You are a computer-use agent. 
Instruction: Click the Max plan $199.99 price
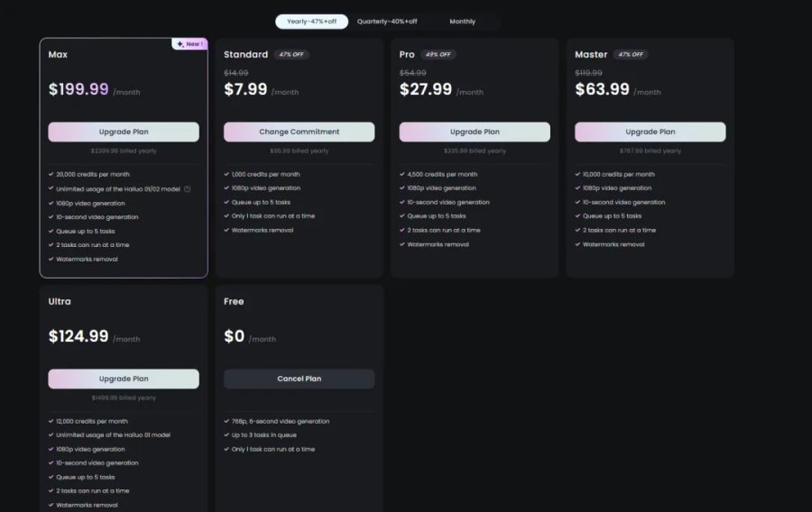coord(79,89)
